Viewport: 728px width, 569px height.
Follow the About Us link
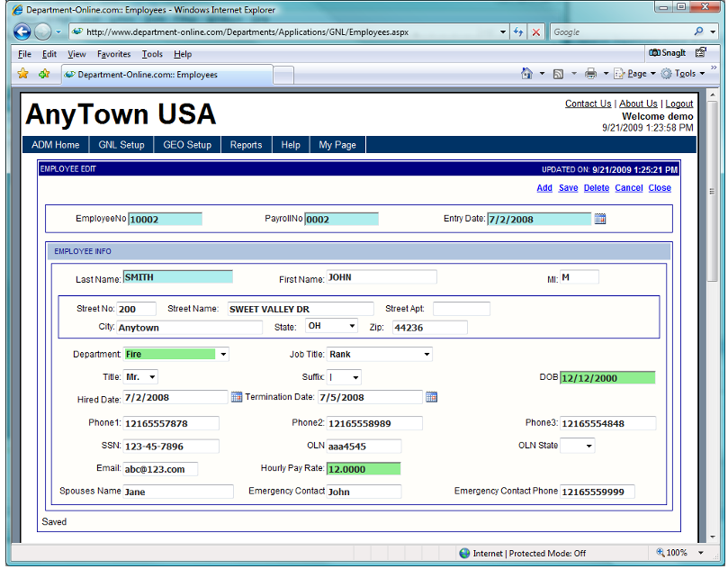638,104
